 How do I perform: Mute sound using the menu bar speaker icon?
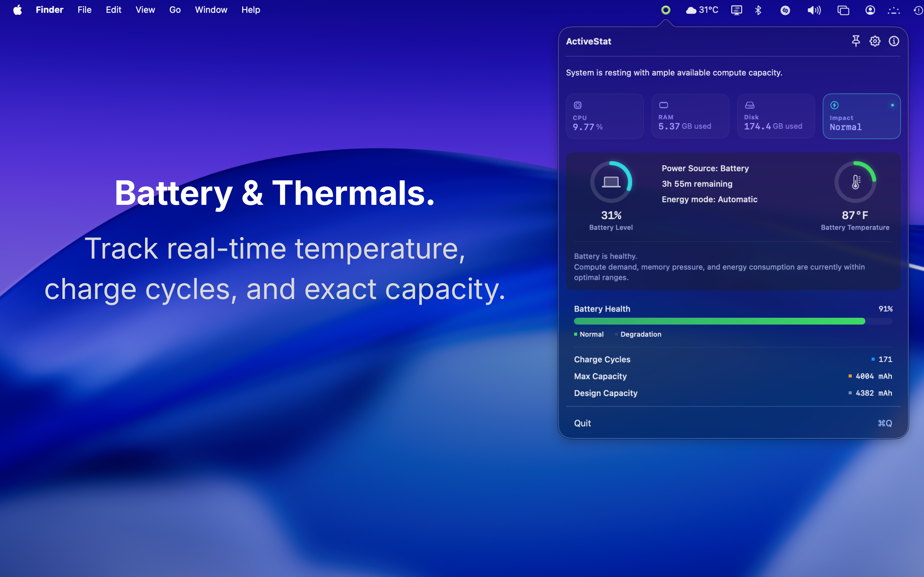tap(814, 10)
